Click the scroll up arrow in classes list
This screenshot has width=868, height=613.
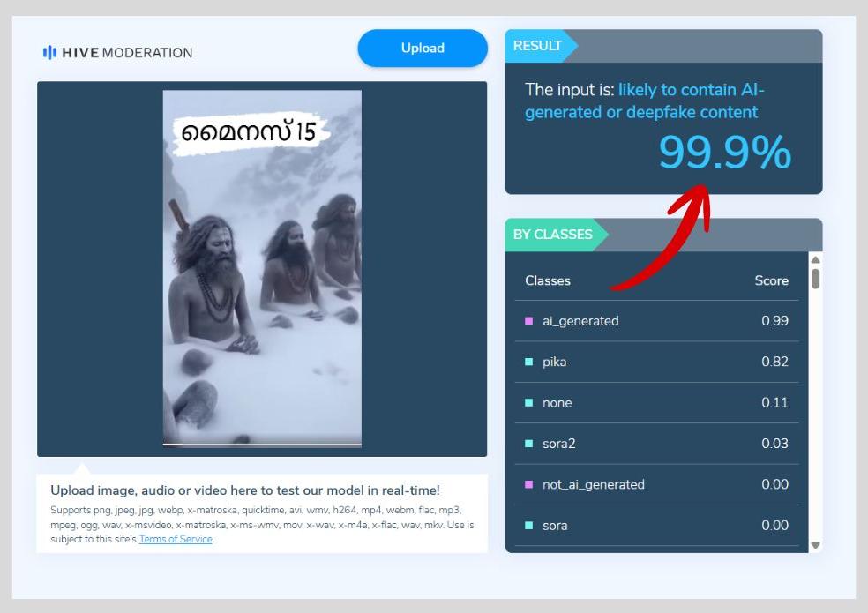[x=815, y=260]
